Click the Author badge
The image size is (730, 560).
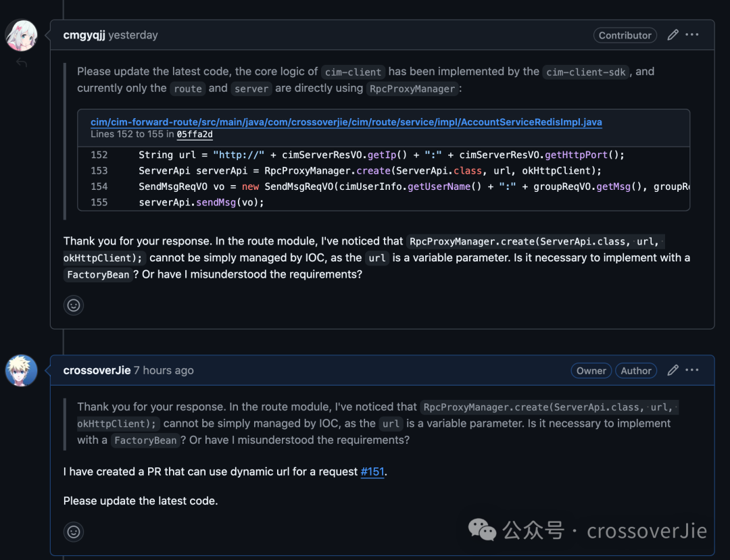[x=636, y=371]
